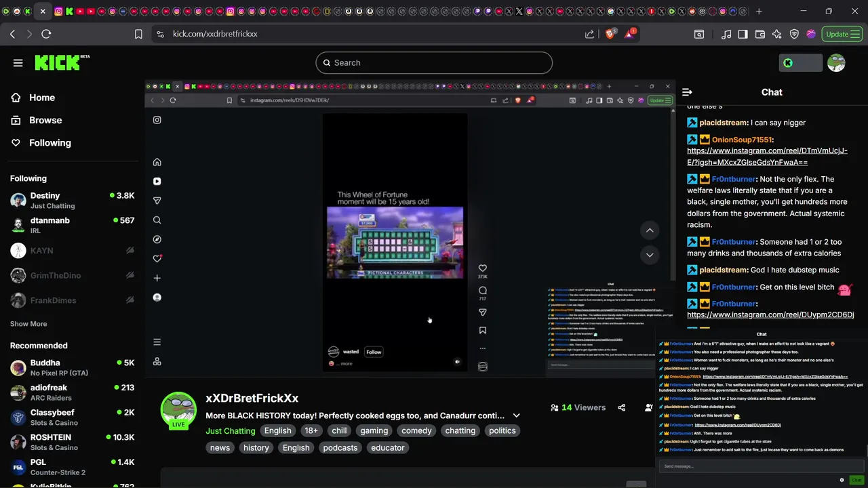
Task: Open the Brave VPN shield icon
Action: click(x=794, y=34)
